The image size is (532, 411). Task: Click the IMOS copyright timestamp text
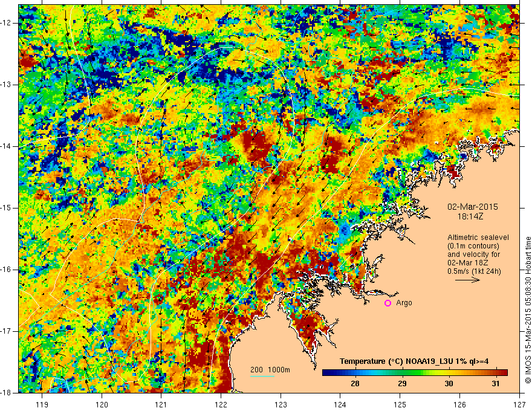click(x=528, y=310)
